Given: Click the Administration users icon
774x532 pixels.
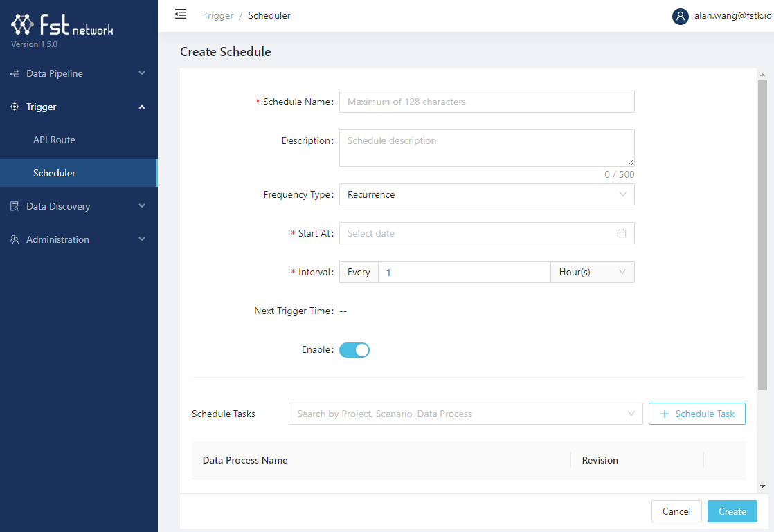Looking at the screenshot, I should (x=15, y=240).
